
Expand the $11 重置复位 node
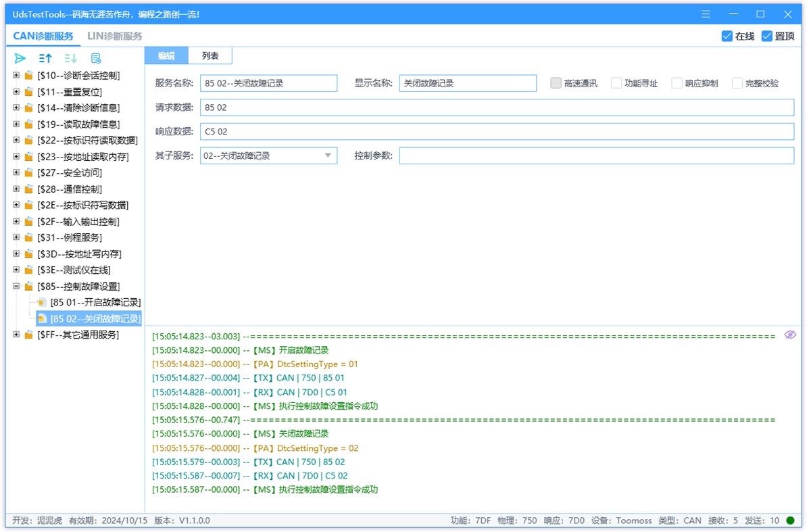click(x=16, y=91)
